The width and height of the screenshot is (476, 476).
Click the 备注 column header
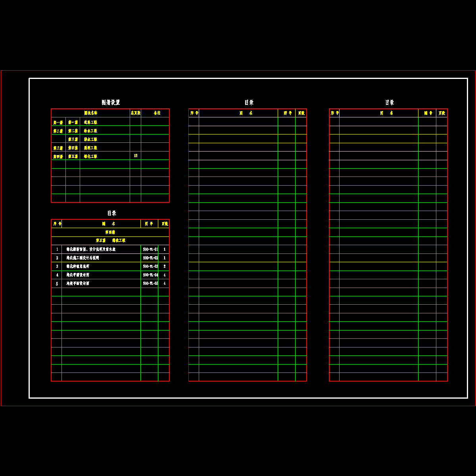pyautogui.click(x=157, y=113)
